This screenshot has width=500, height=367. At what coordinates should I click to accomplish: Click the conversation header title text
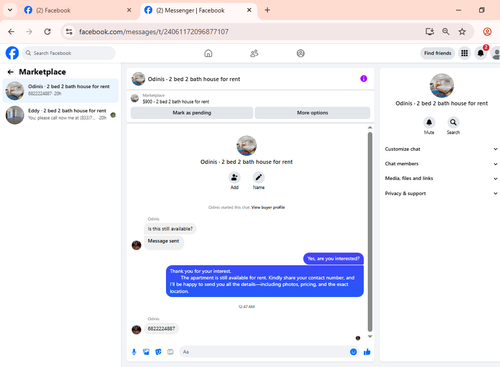(x=194, y=79)
